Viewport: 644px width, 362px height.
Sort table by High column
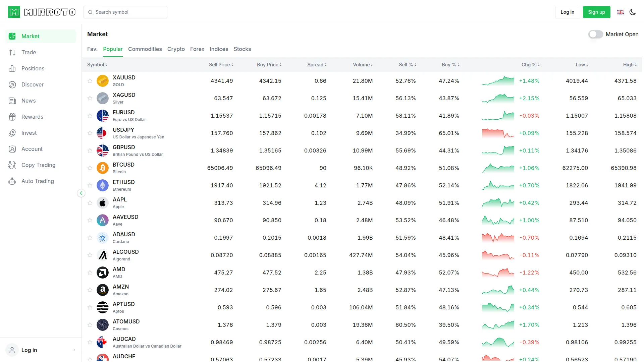tap(630, 65)
